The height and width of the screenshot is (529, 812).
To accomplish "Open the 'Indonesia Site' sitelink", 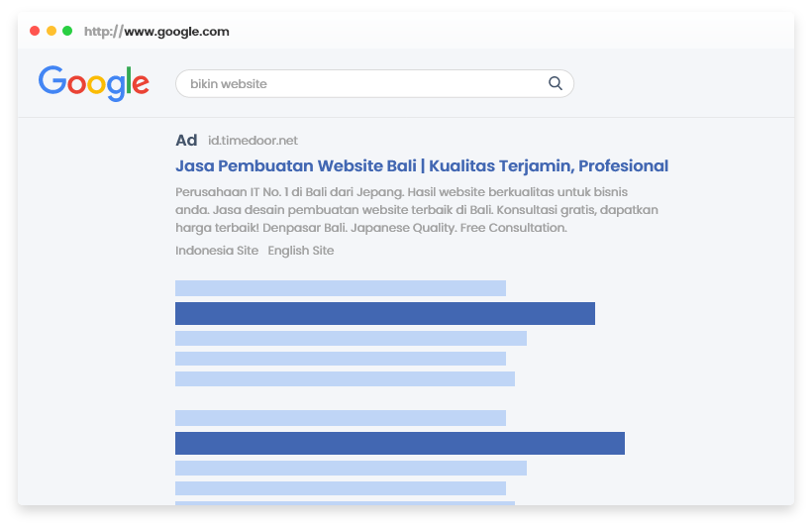I will click(x=217, y=251).
